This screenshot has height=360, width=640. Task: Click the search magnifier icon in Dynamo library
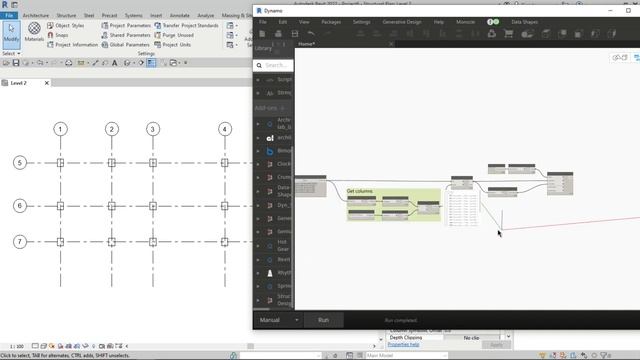tap(259, 65)
